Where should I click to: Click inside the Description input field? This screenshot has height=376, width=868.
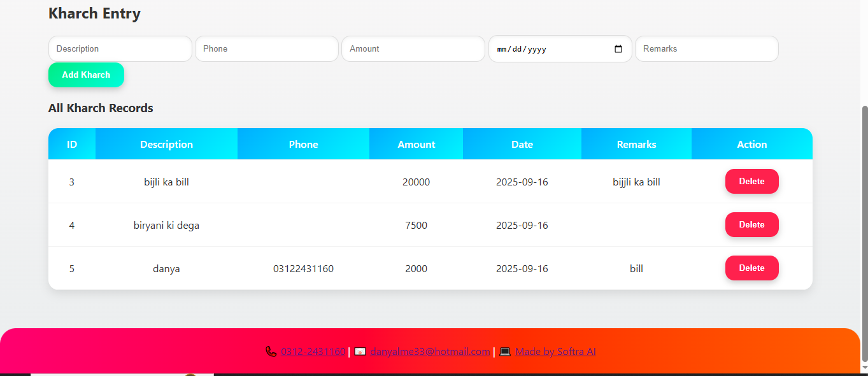tap(120, 48)
